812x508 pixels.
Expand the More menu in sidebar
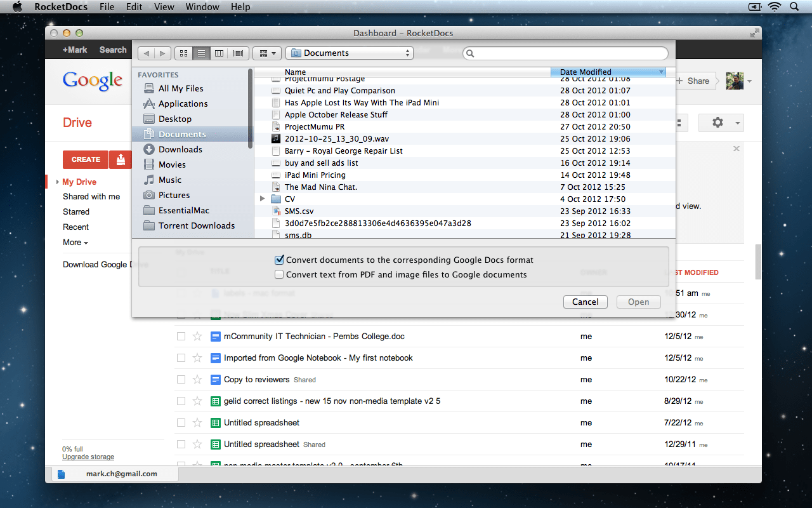tap(75, 243)
